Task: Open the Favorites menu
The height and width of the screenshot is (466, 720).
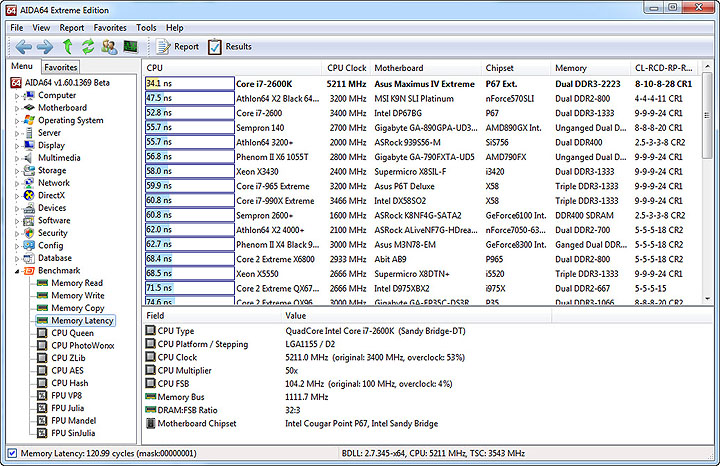Action: tap(110, 28)
